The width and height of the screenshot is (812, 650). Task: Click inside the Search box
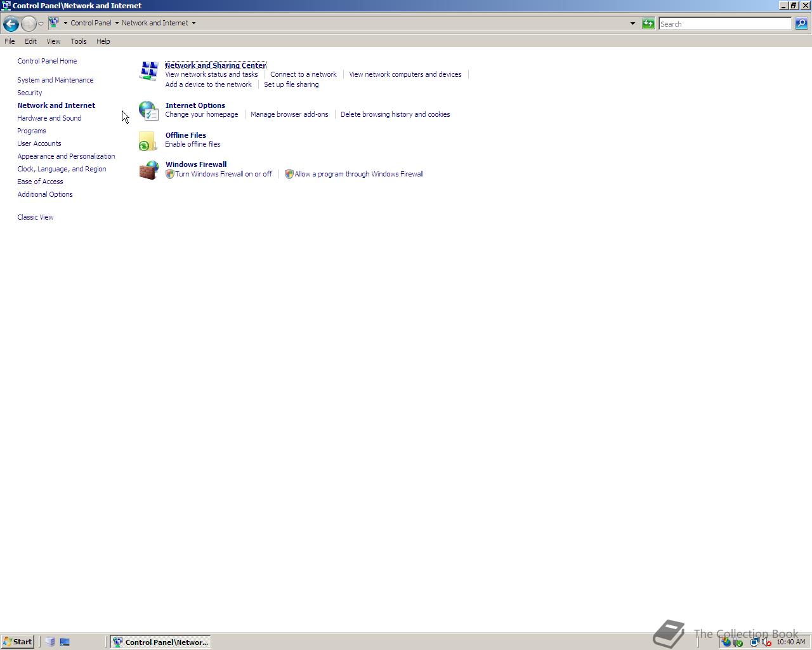[x=725, y=23]
